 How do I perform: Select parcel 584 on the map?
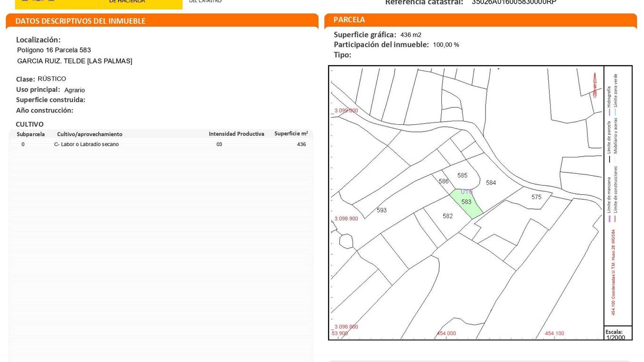[x=491, y=182]
